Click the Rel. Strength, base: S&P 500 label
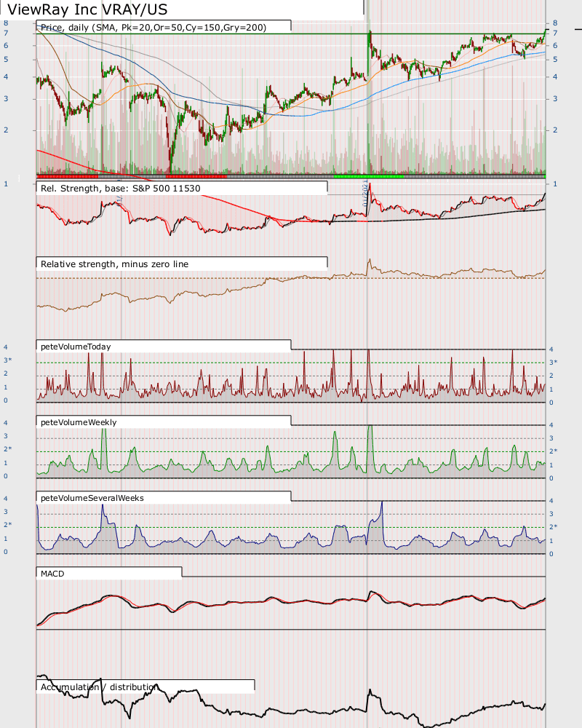The height and width of the screenshot is (728, 582). click(121, 189)
